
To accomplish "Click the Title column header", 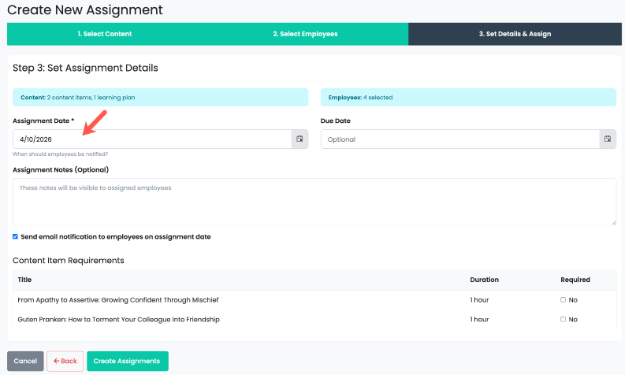I will coord(24,280).
